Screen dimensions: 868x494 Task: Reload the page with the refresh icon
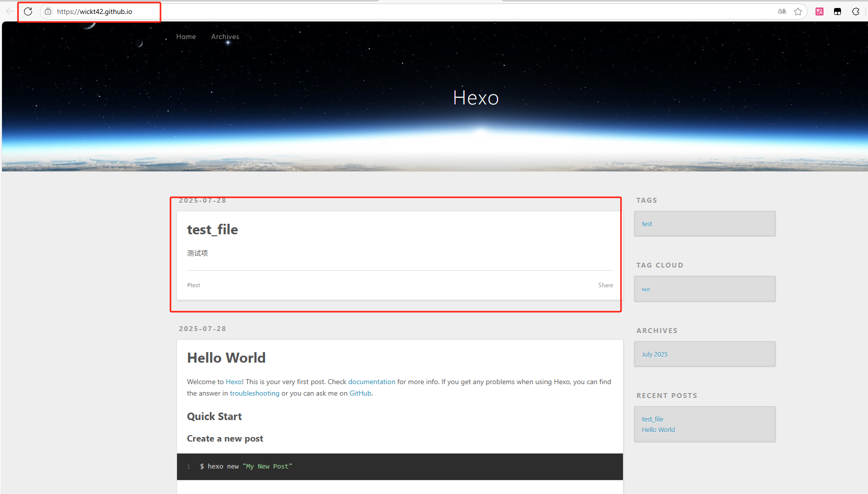[28, 11]
